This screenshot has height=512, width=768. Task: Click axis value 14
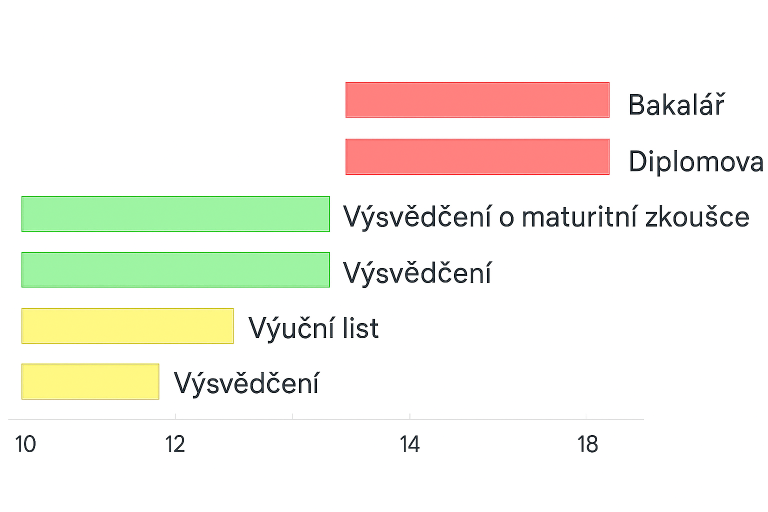pos(409,444)
